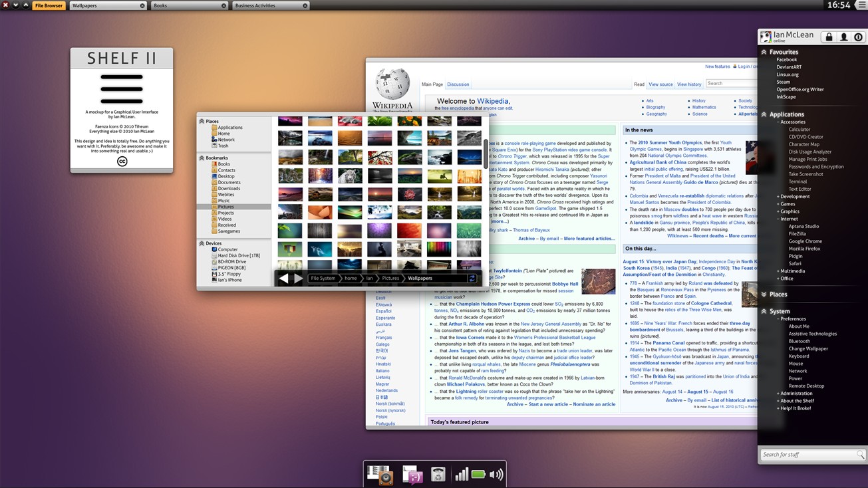Screen dimensions: 868x488
Task: Select the rainbow stripes wallpaper thumbnail
Action: click(x=439, y=249)
